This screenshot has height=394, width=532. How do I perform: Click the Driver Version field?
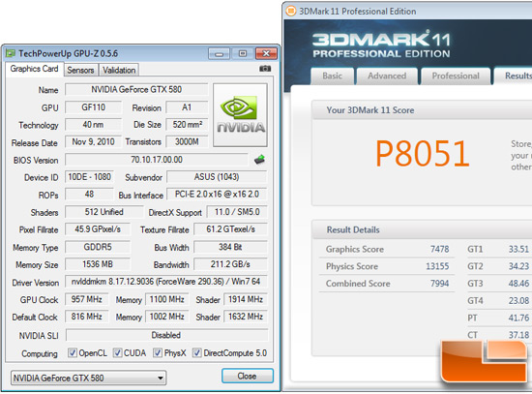click(166, 282)
